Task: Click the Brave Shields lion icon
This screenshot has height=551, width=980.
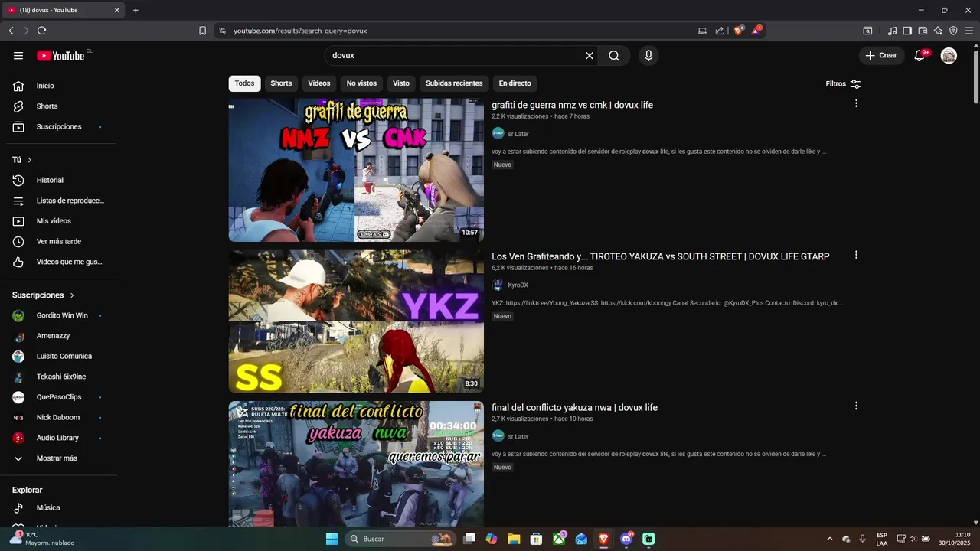Action: [739, 31]
